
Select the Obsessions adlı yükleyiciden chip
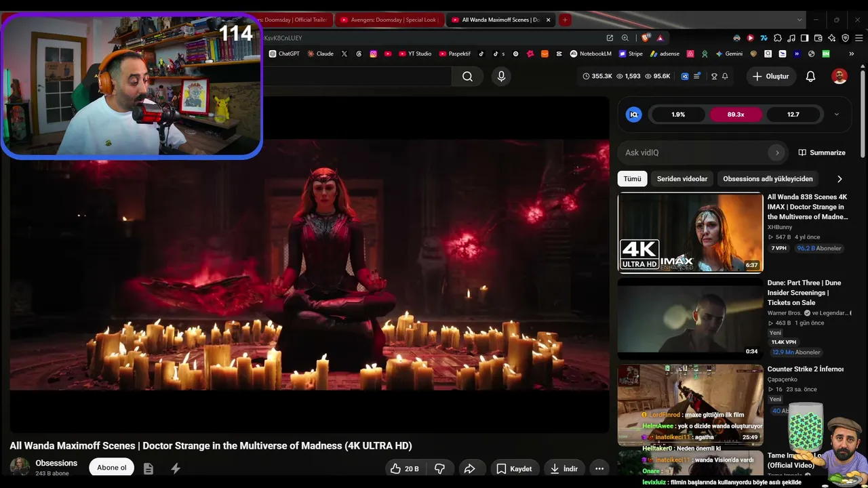[x=768, y=179]
